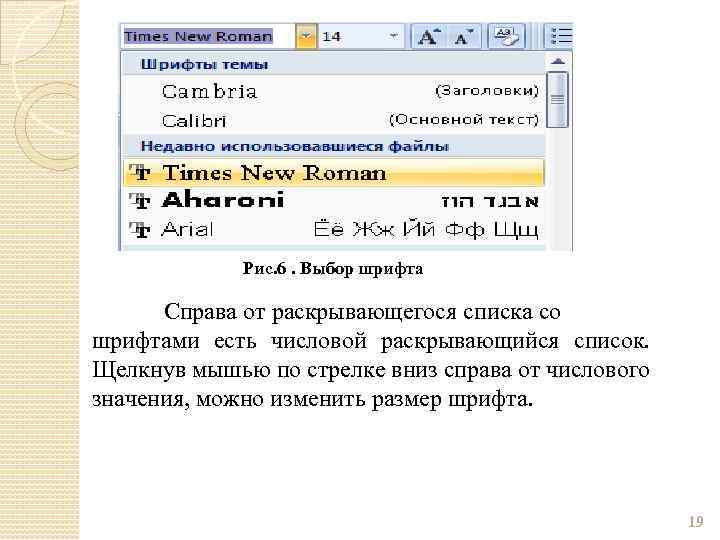Viewport: 720px width, 540px height.
Task: Click the font list scroll up arrow
Action: coord(557,61)
